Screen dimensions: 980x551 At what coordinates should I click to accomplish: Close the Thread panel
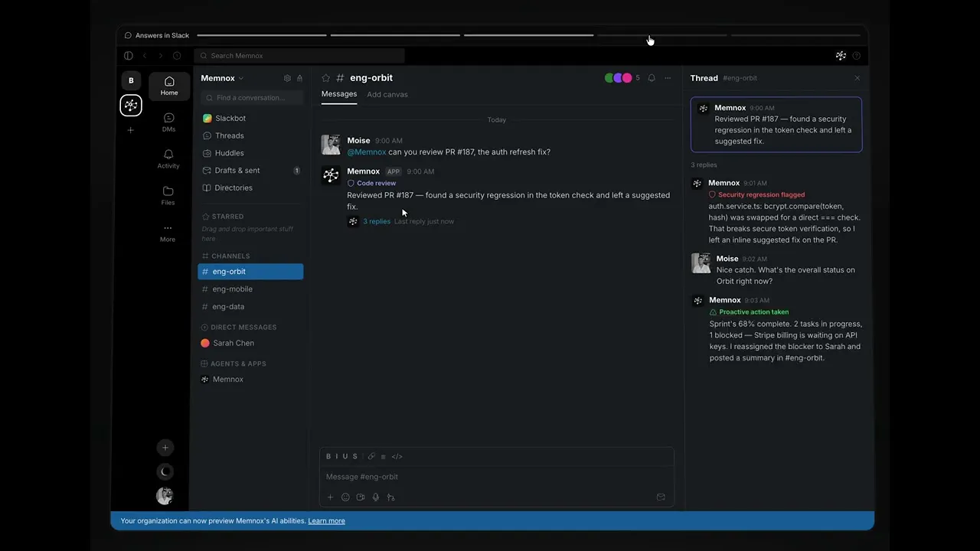[x=857, y=78]
